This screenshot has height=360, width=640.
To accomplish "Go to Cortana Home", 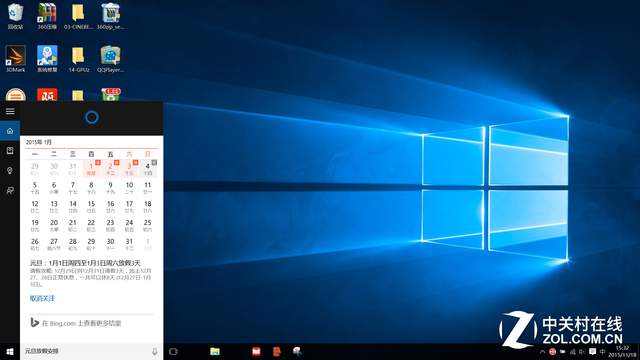I will pyautogui.click(x=10, y=131).
